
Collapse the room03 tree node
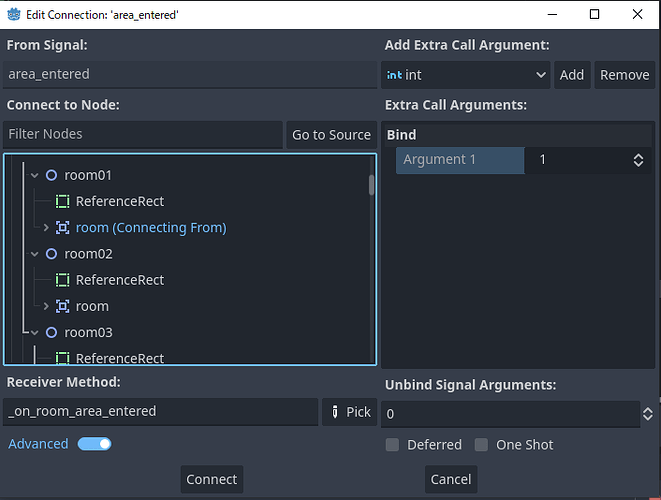(x=35, y=333)
